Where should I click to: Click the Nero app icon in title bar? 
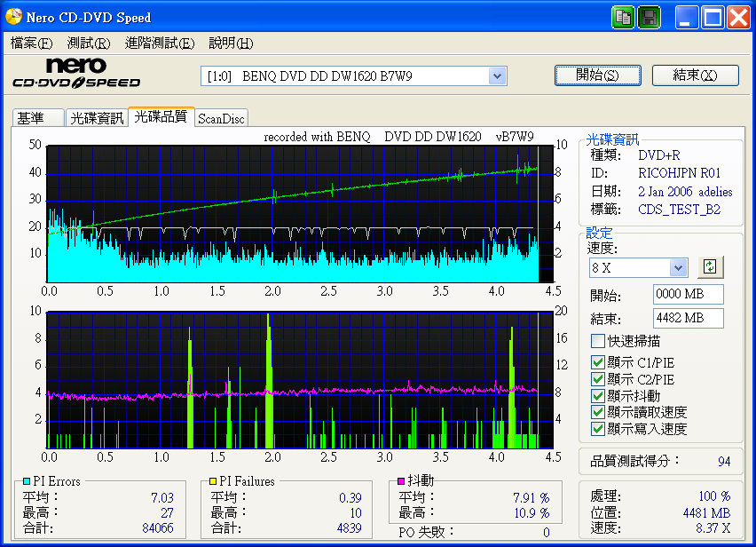[x=13, y=16]
